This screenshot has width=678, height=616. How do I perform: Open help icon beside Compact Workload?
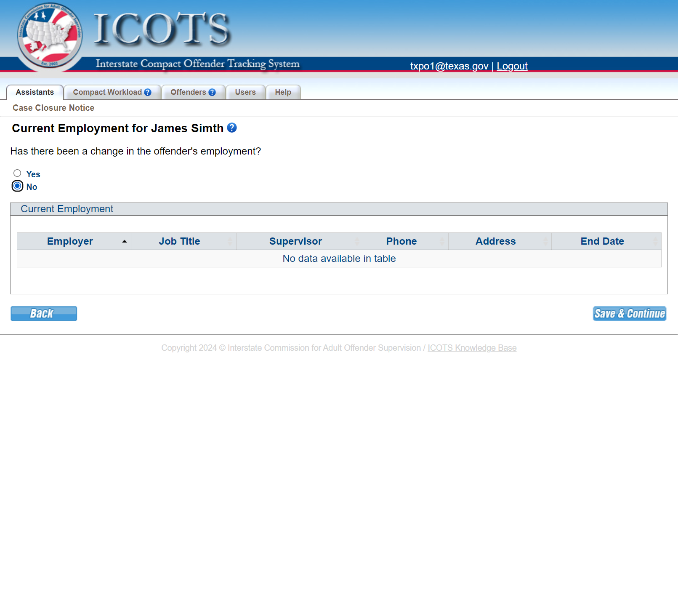pos(148,92)
